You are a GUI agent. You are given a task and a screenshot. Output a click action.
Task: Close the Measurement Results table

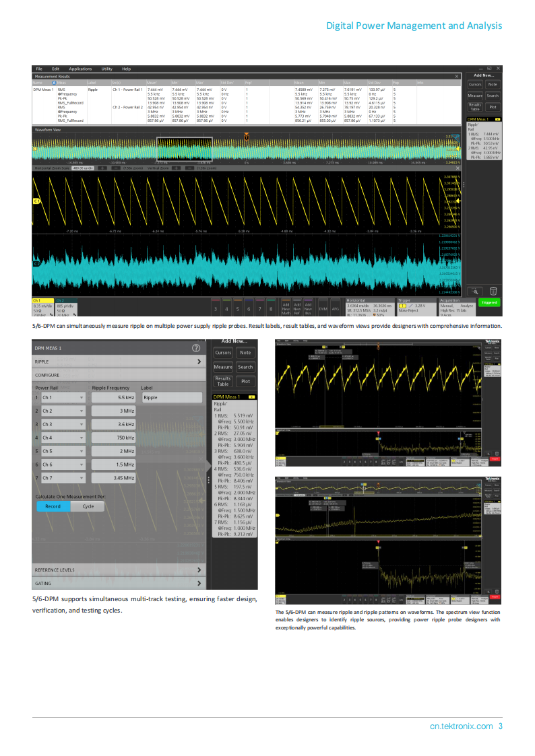click(x=457, y=76)
